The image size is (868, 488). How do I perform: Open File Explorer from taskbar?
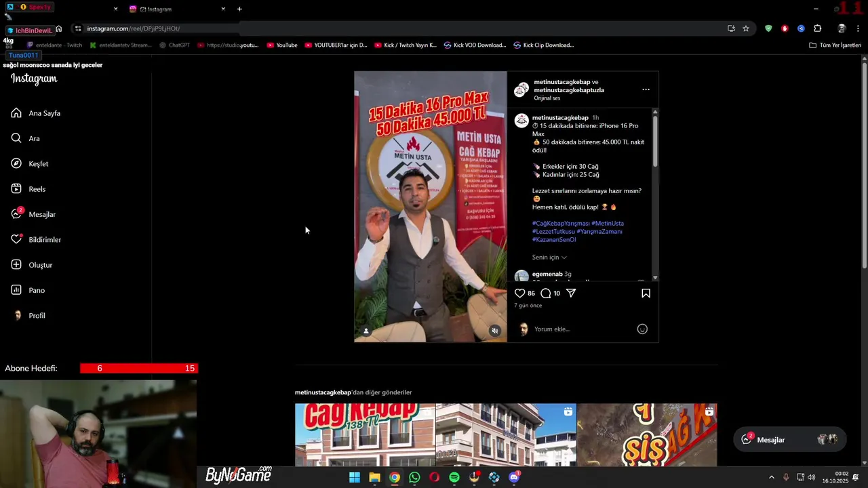click(374, 477)
